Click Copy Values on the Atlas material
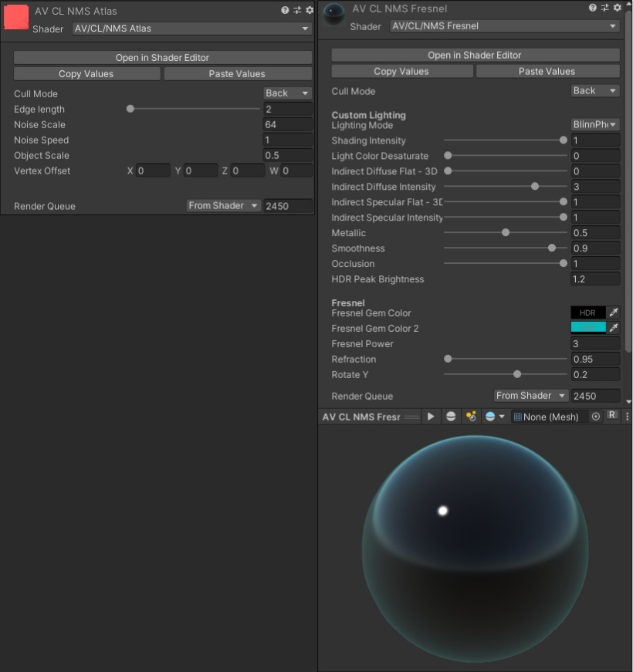 (x=86, y=73)
